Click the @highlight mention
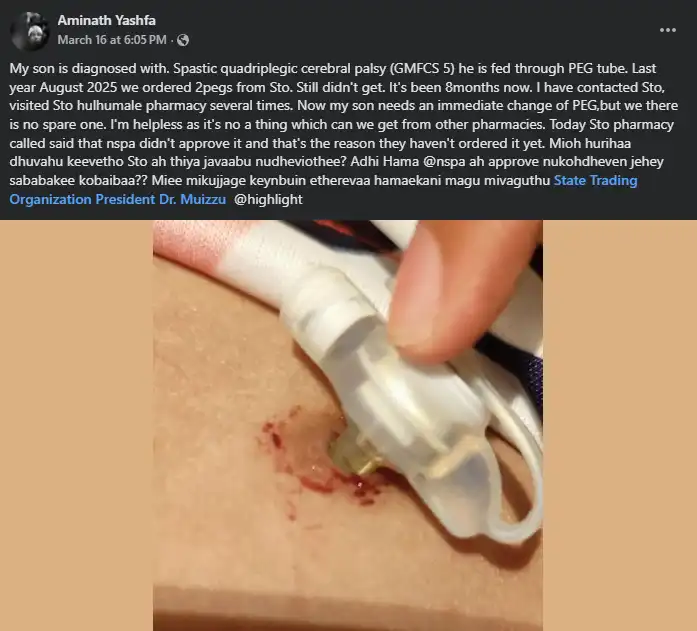This screenshot has width=697, height=631. coord(268,199)
